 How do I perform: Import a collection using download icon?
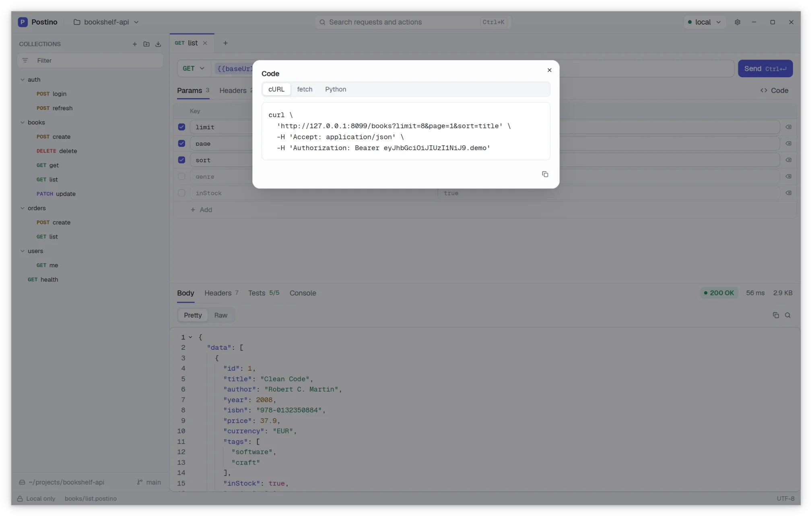tap(158, 44)
